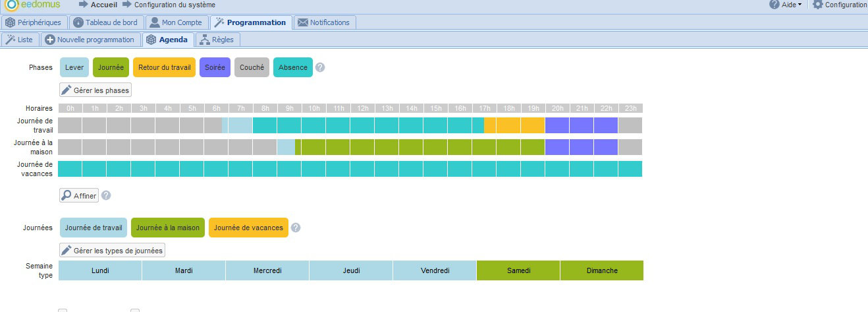
Task: Click the Configuration gear icon
Action: click(x=818, y=5)
